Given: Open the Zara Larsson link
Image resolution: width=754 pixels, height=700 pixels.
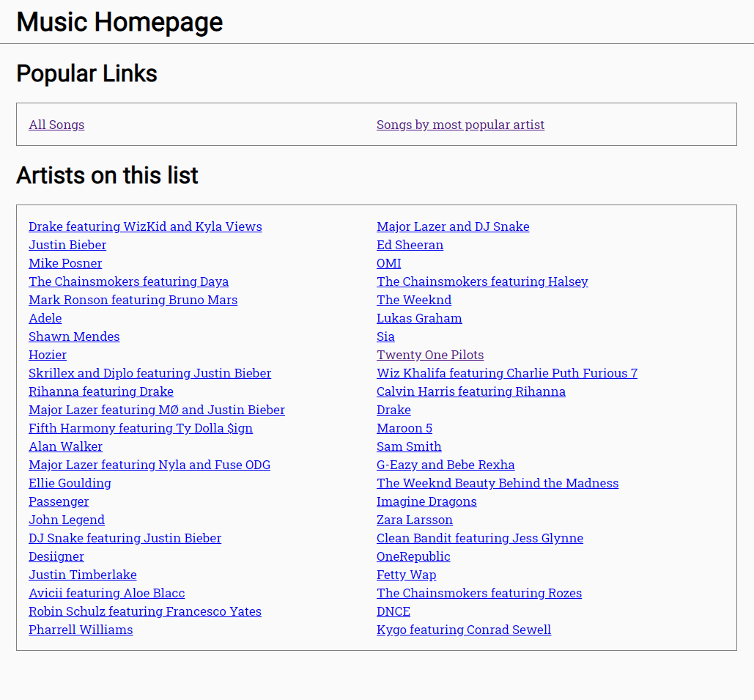Looking at the screenshot, I should coord(415,519).
